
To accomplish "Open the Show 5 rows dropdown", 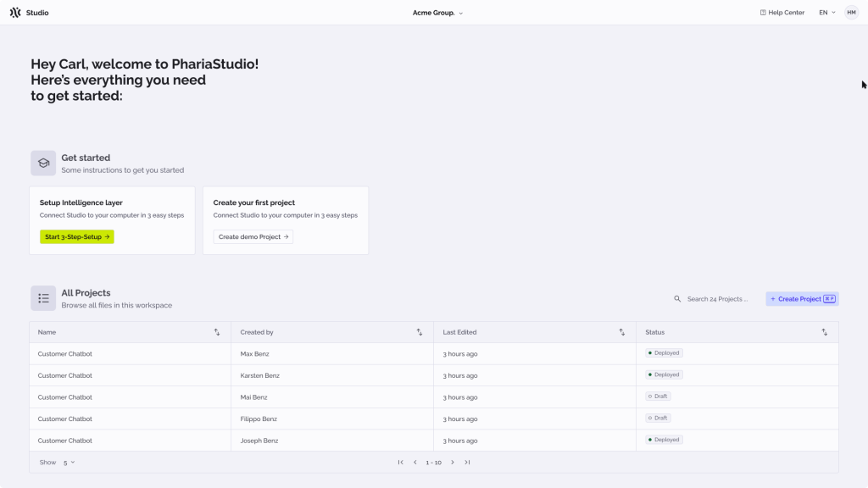I will pyautogui.click(x=69, y=462).
